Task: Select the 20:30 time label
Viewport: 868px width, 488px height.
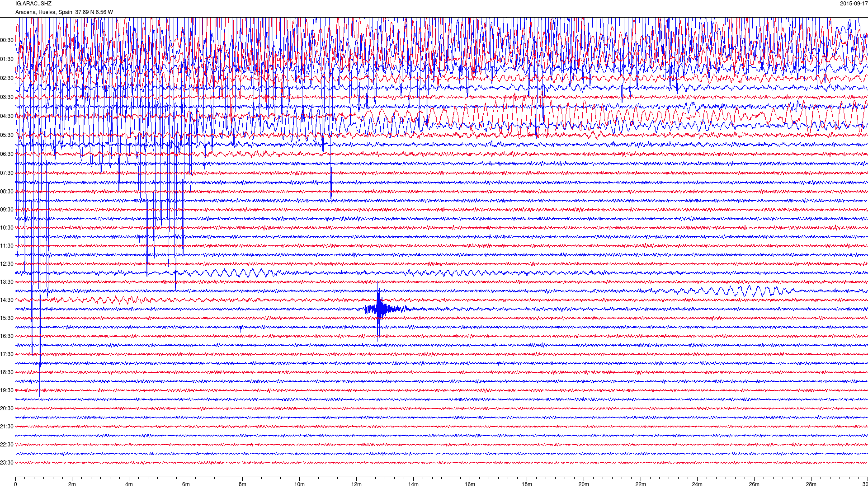Action: pyautogui.click(x=7, y=408)
